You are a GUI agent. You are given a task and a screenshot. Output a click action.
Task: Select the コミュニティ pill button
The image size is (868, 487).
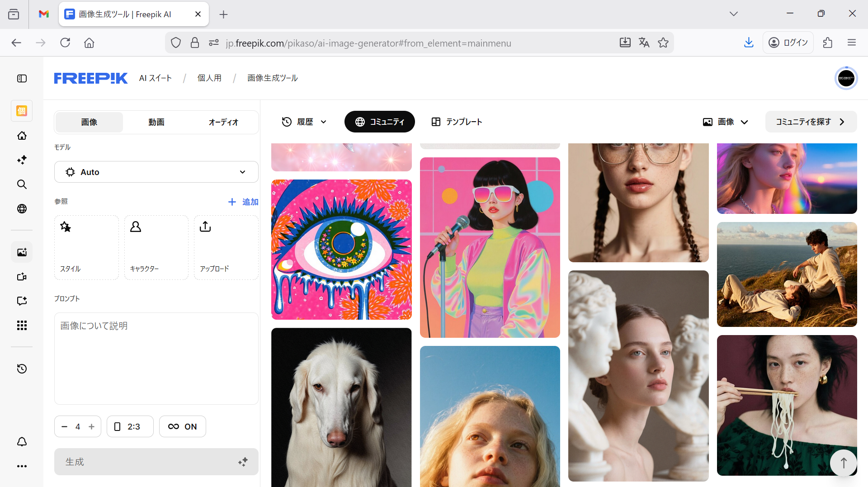[x=379, y=122]
